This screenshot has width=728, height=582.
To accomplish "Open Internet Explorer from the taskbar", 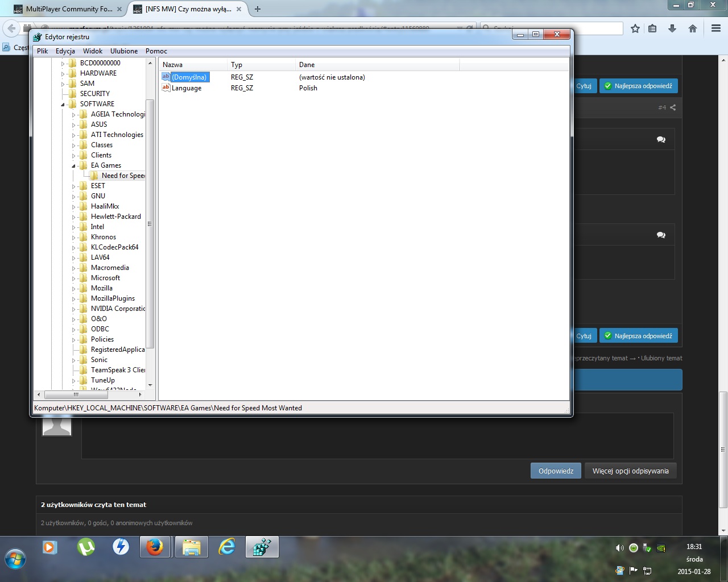I will pos(227,547).
